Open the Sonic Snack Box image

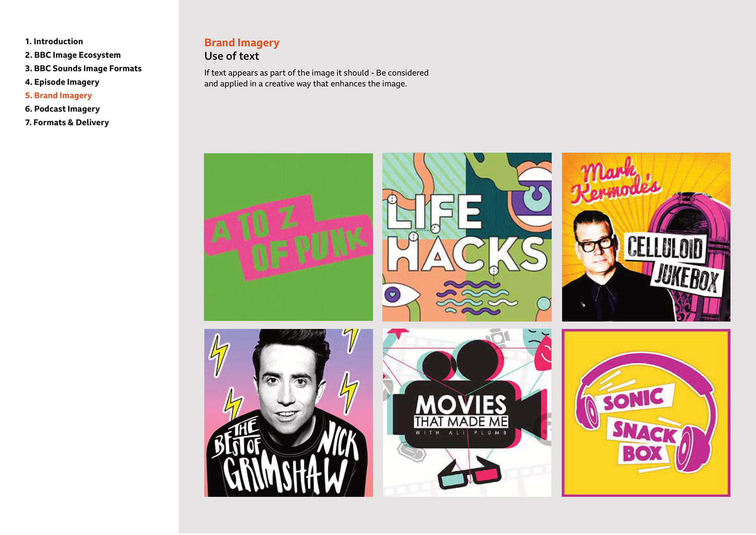(646, 412)
